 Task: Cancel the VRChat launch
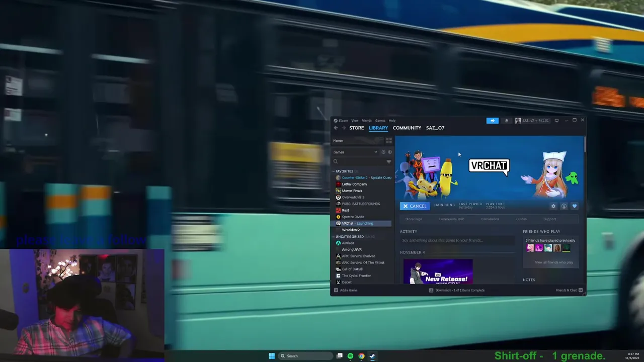[x=415, y=206]
